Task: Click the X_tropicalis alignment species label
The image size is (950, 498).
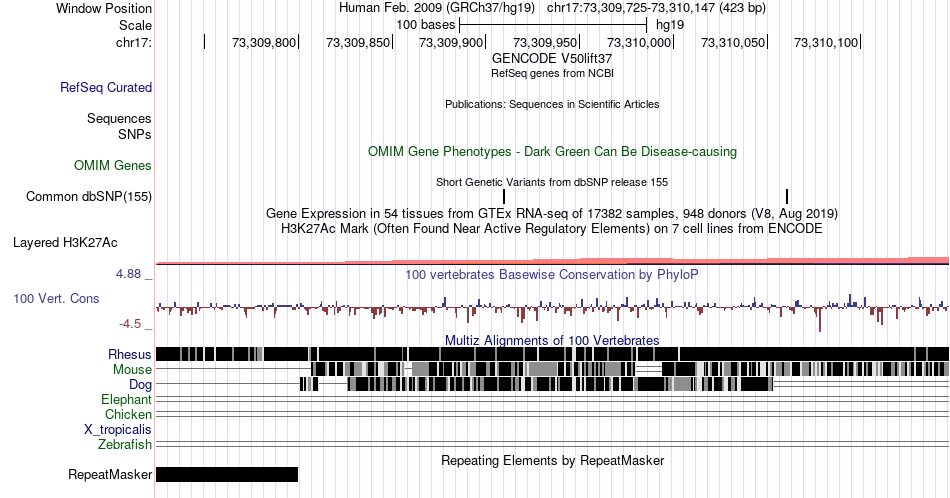Action: 118,430
